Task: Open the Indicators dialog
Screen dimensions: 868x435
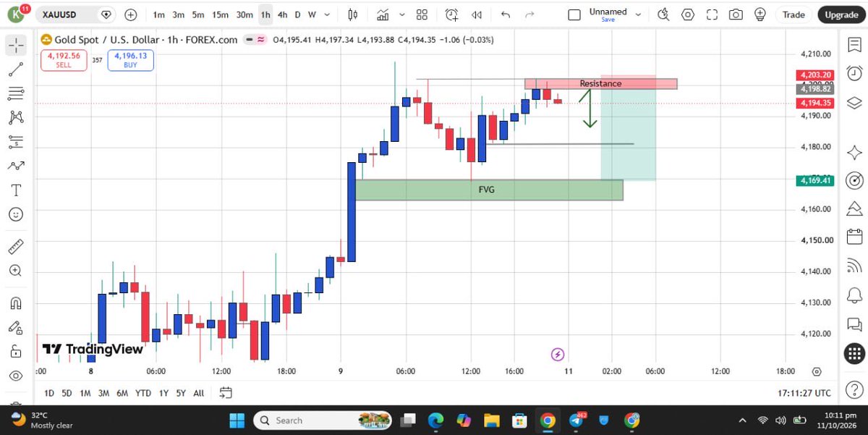Action: 383,14
